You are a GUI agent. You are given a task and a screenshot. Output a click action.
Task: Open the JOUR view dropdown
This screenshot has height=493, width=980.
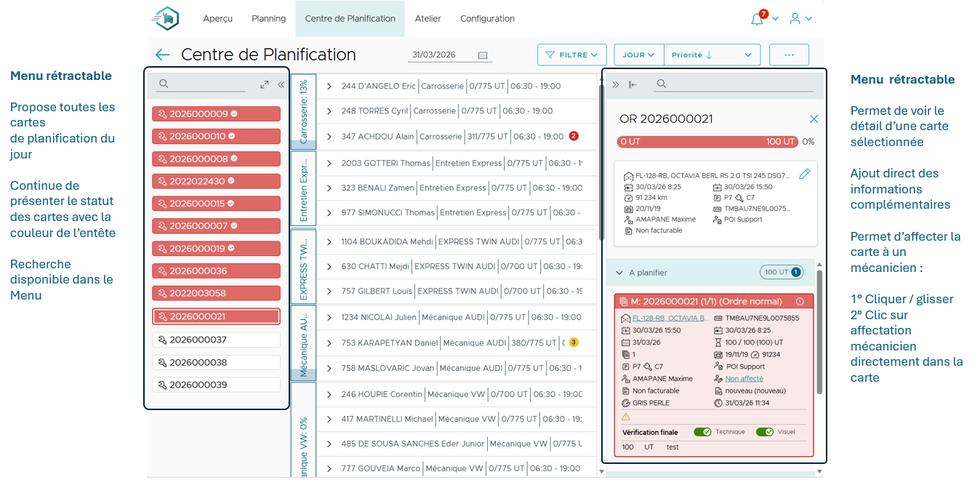(638, 55)
